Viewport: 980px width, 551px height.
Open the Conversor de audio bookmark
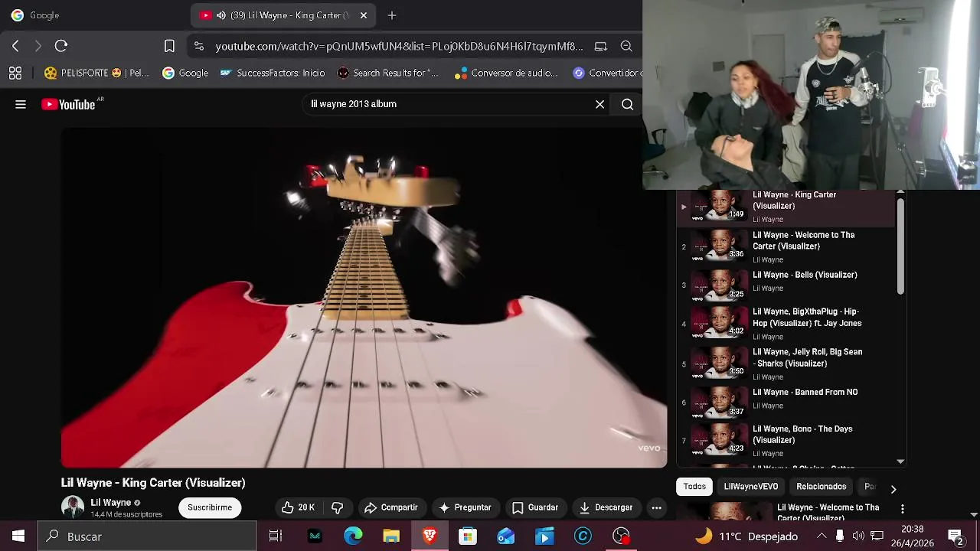click(507, 73)
